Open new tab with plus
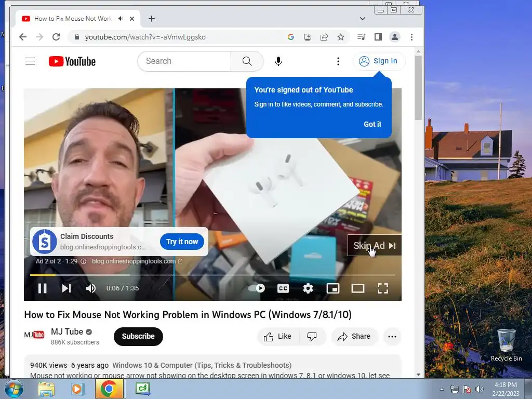The image size is (532, 399). pos(152,19)
